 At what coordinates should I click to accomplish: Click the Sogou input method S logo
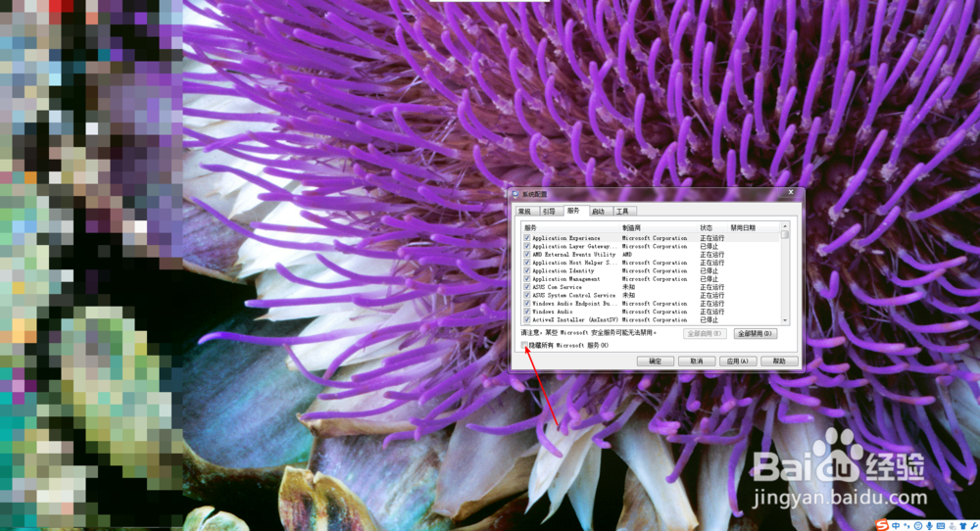[x=882, y=525]
